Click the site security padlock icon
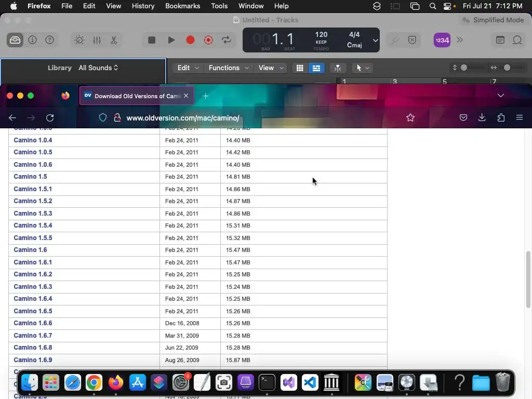Viewport: 532px width, 399px height. 117,118
